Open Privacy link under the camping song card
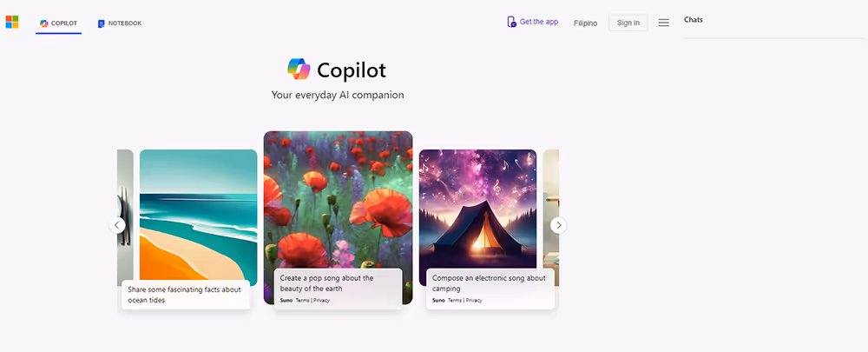Screen dimensions: 868x352 [x=474, y=301]
